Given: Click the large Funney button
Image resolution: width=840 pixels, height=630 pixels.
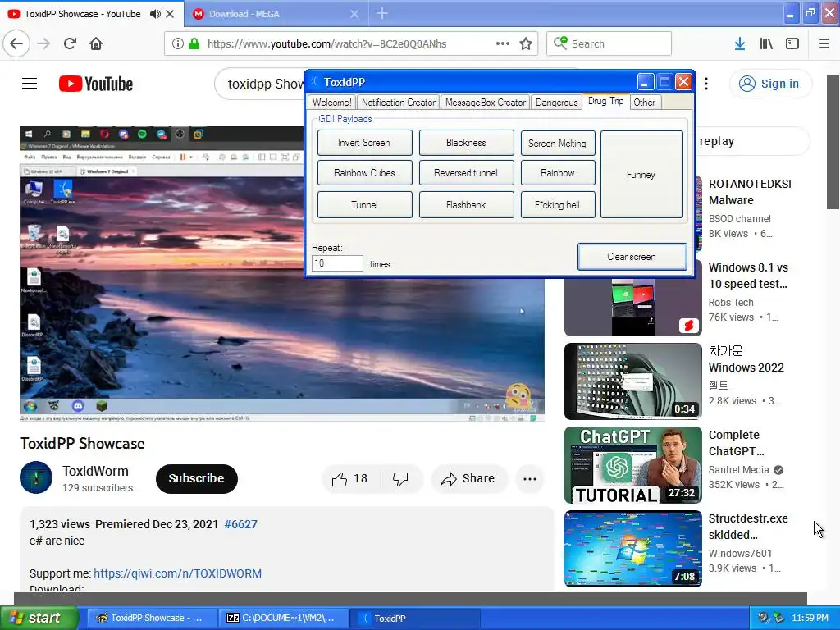Looking at the screenshot, I should tap(641, 175).
